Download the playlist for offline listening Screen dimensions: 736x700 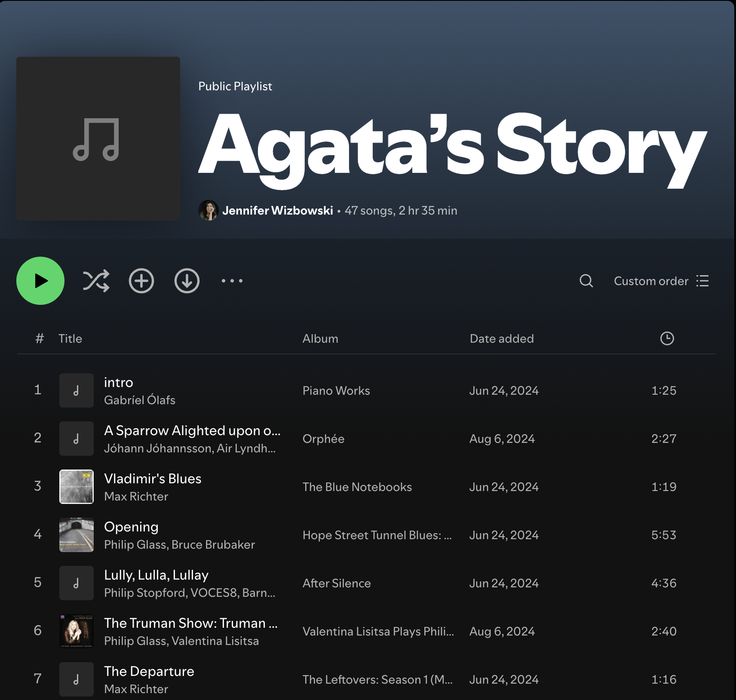click(187, 281)
